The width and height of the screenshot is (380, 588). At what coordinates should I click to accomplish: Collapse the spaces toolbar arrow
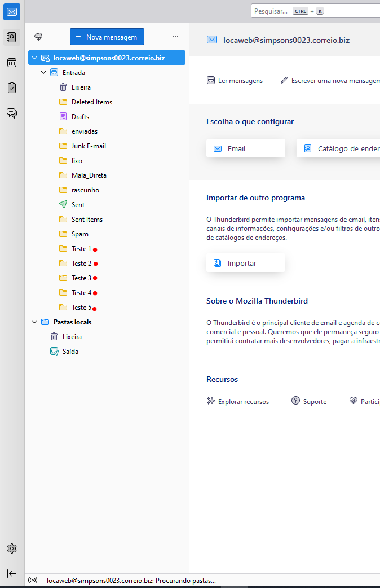(12, 573)
